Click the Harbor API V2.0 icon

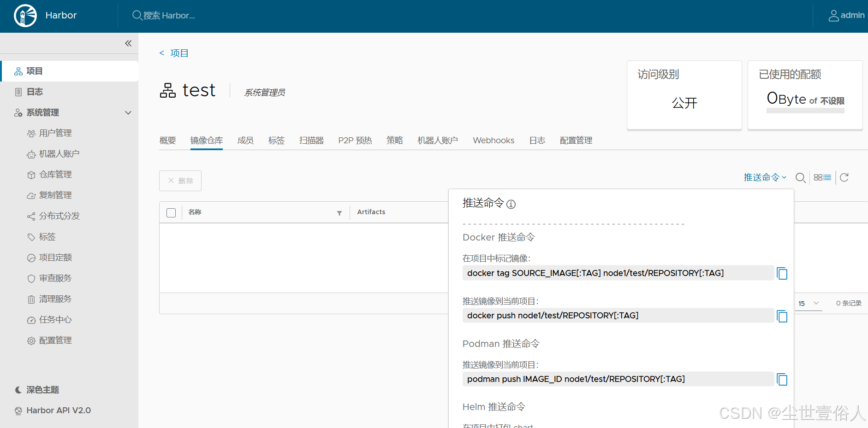(18, 411)
